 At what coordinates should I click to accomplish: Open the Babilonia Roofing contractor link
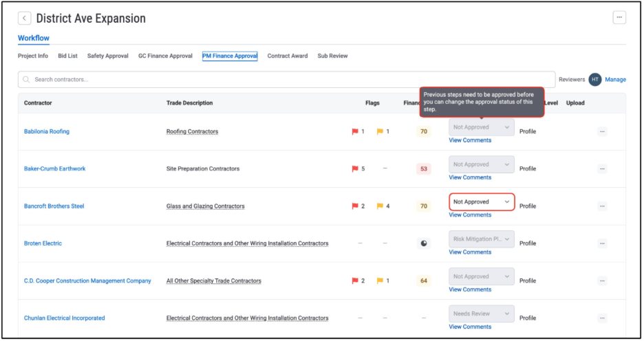point(46,132)
